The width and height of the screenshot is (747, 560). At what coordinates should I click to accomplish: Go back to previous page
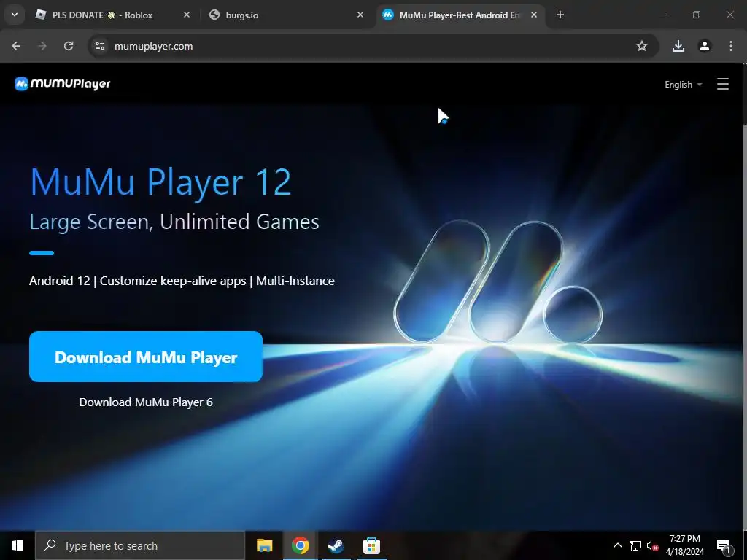(x=16, y=46)
